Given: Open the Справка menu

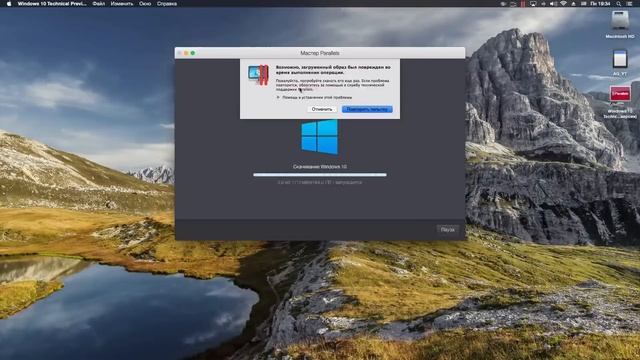Looking at the screenshot, I should point(167,4).
